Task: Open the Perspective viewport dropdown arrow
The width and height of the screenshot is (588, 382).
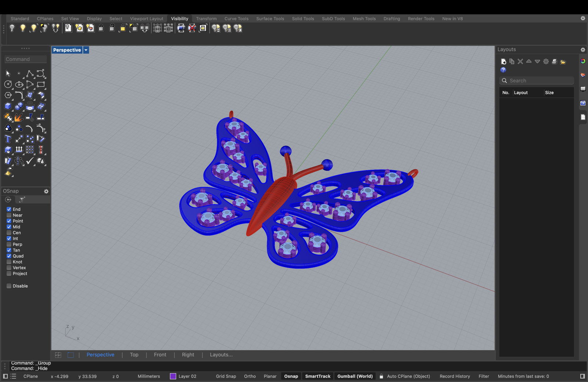Action: tap(86, 50)
